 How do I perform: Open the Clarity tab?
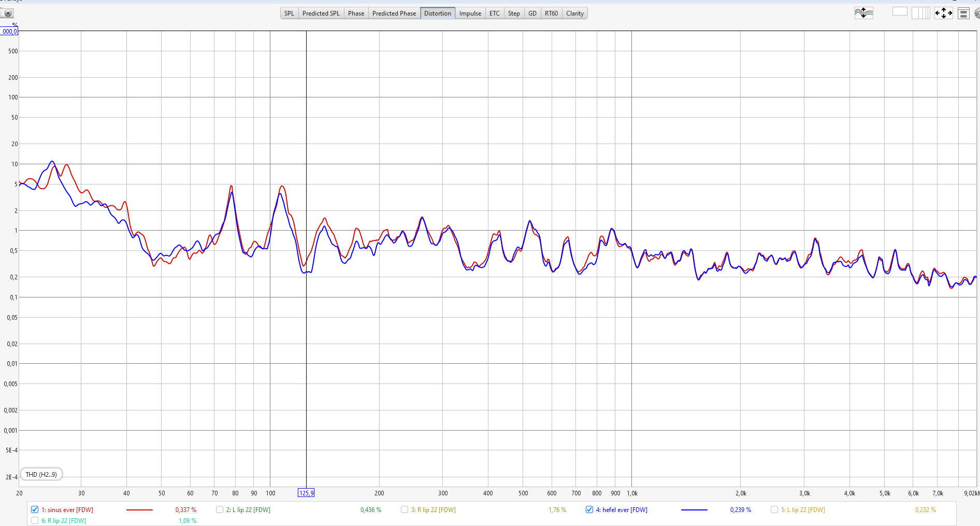pyautogui.click(x=575, y=13)
